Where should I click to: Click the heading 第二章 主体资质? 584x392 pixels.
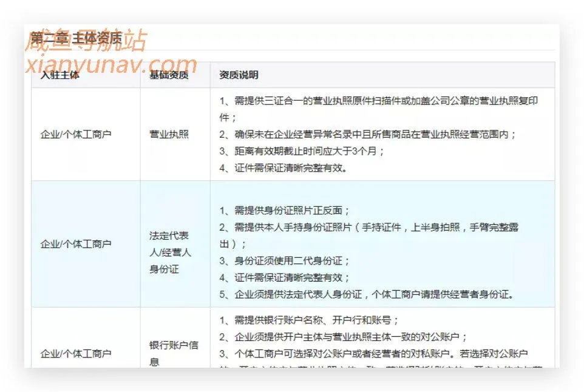[73, 36]
